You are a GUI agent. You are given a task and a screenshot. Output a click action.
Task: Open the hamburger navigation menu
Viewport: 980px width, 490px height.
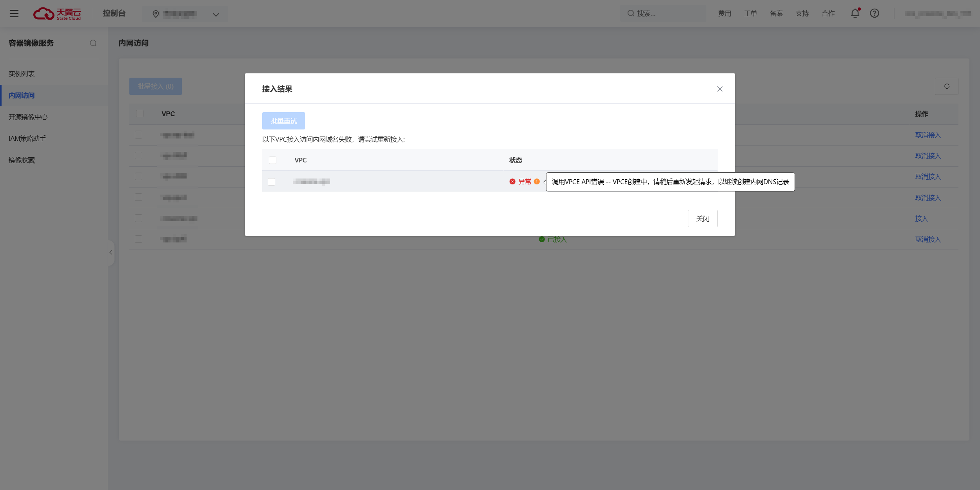[14, 14]
